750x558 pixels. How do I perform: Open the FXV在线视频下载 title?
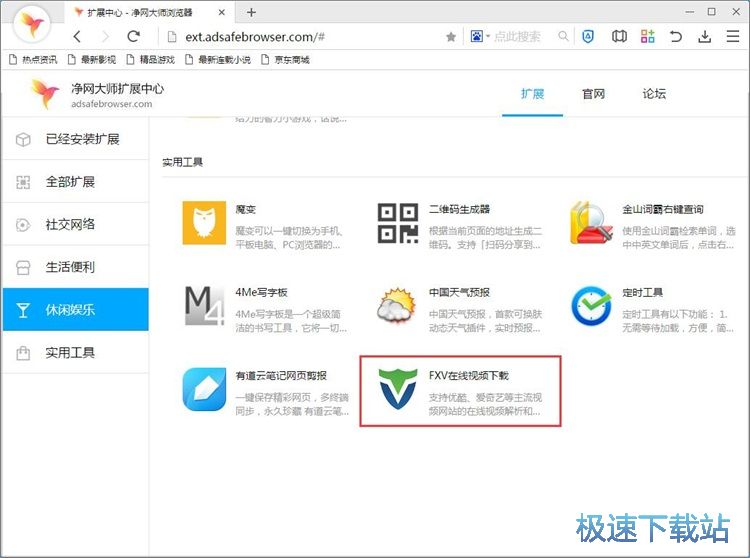468,375
